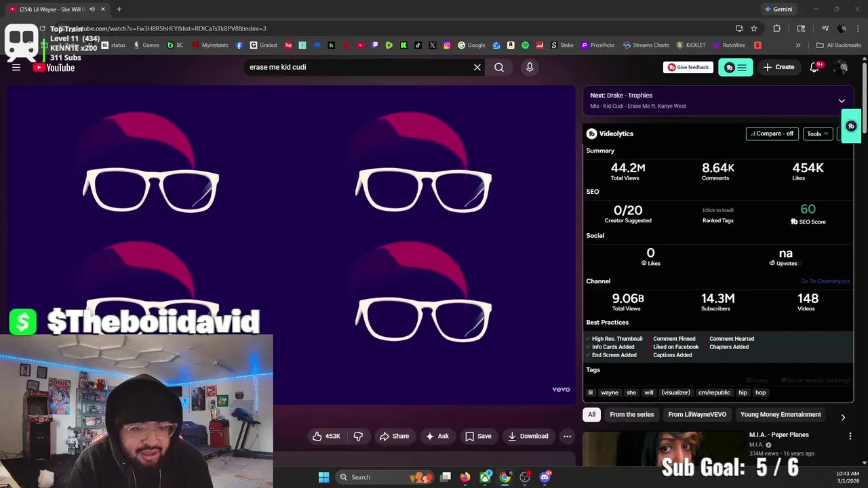Like the video with thumbs up

click(327, 436)
